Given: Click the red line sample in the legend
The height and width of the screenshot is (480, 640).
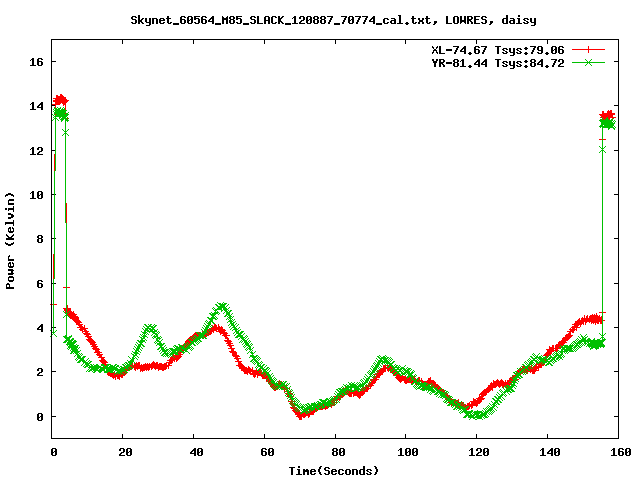Looking at the screenshot, I should point(588,50).
